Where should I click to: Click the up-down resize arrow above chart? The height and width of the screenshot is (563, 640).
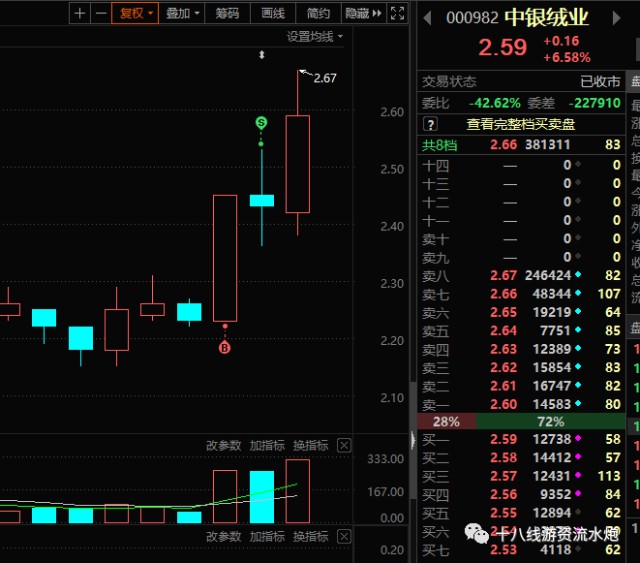[x=262, y=55]
